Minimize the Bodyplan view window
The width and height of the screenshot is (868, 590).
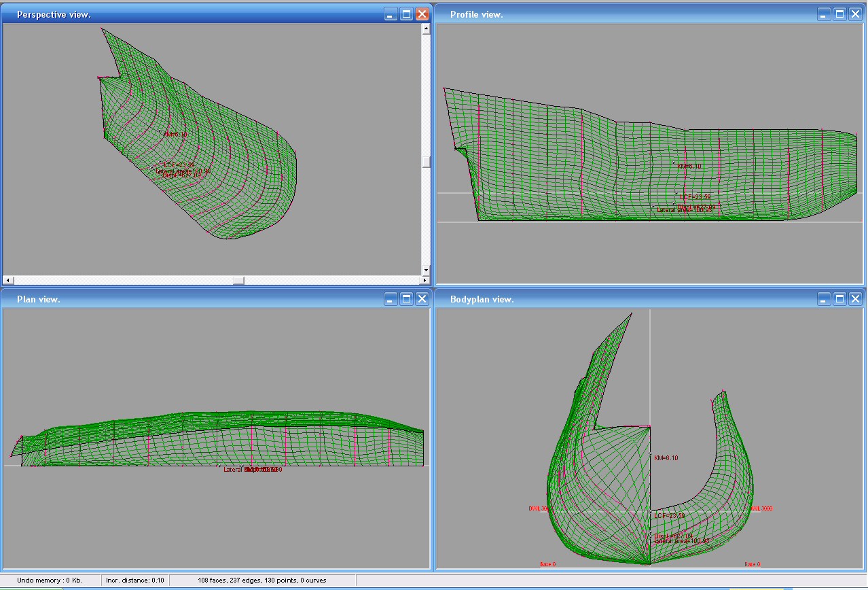[x=824, y=299]
